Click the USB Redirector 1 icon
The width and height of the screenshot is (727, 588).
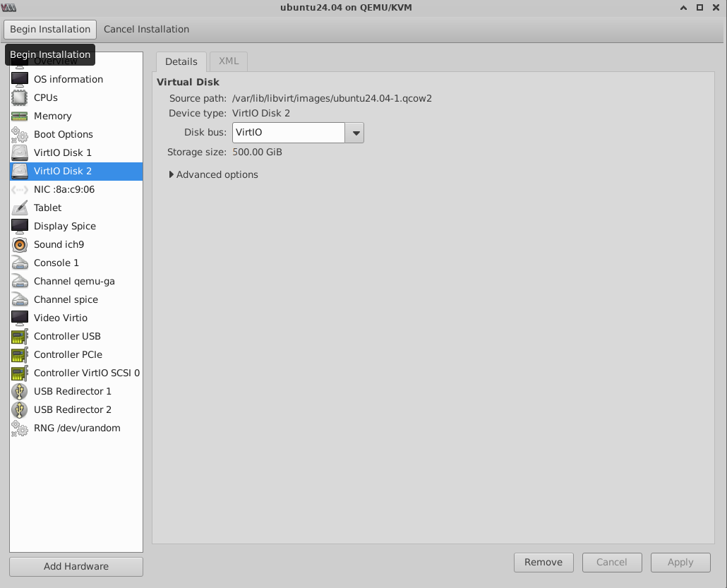(x=20, y=391)
